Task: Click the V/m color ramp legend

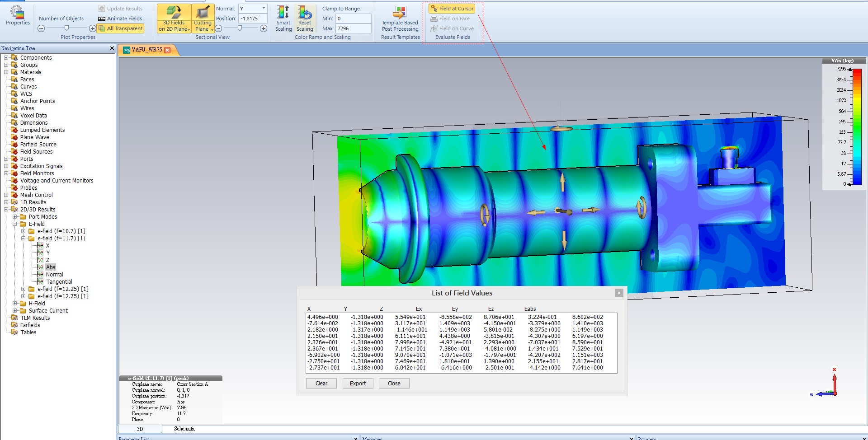Action: pos(844,124)
